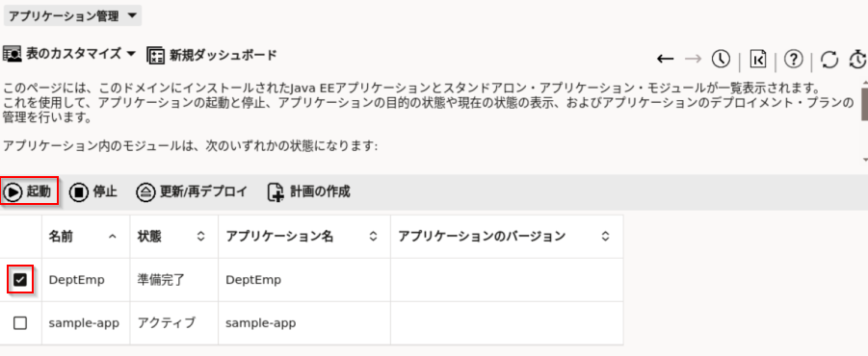Click the landing page icon beside history
This screenshot has width=868, height=356.
coord(758,59)
